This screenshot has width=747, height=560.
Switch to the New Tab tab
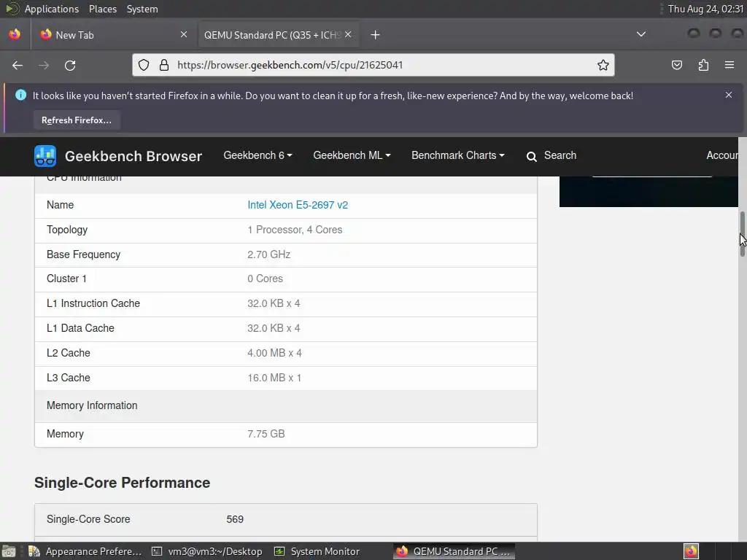pyautogui.click(x=115, y=35)
